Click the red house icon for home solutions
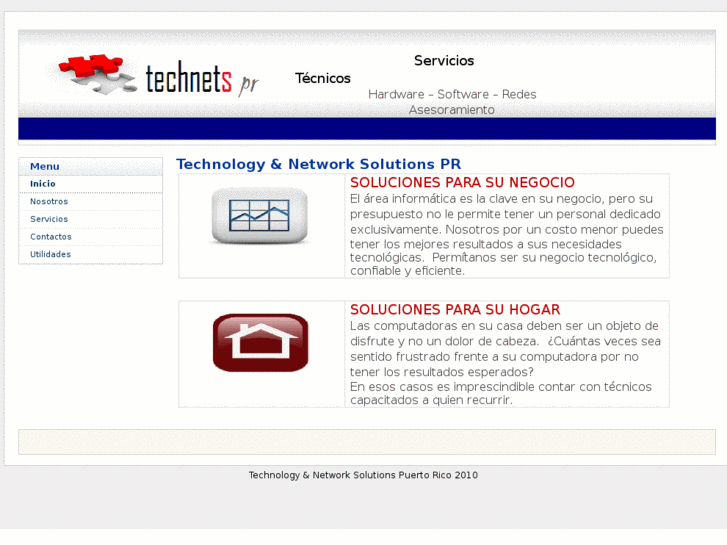727x545 pixels. (x=261, y=343)
